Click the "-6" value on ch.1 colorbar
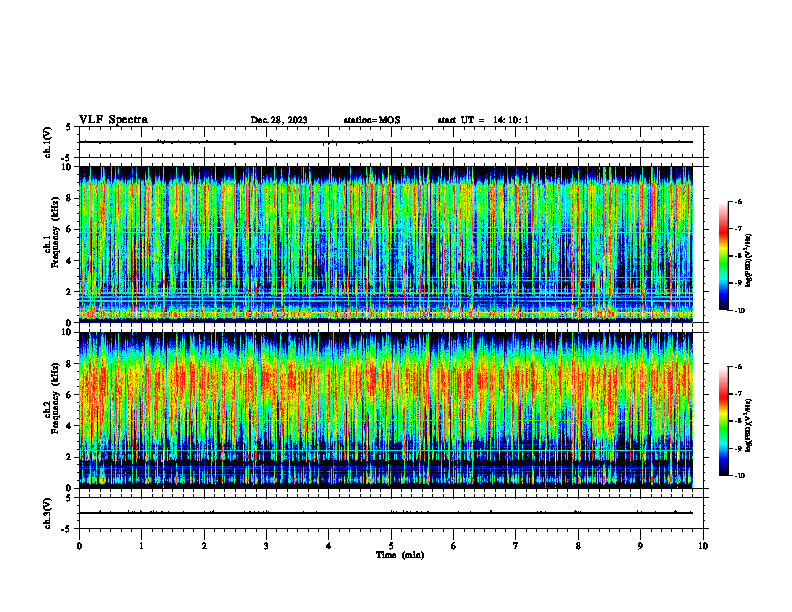 coord(738,202)
